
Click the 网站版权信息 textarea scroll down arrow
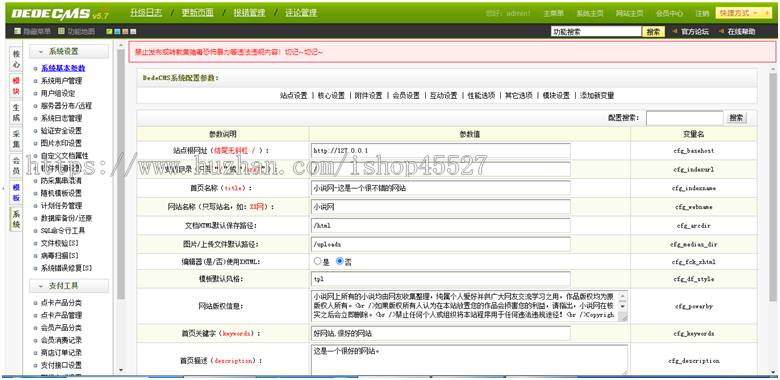click(623, 307)
